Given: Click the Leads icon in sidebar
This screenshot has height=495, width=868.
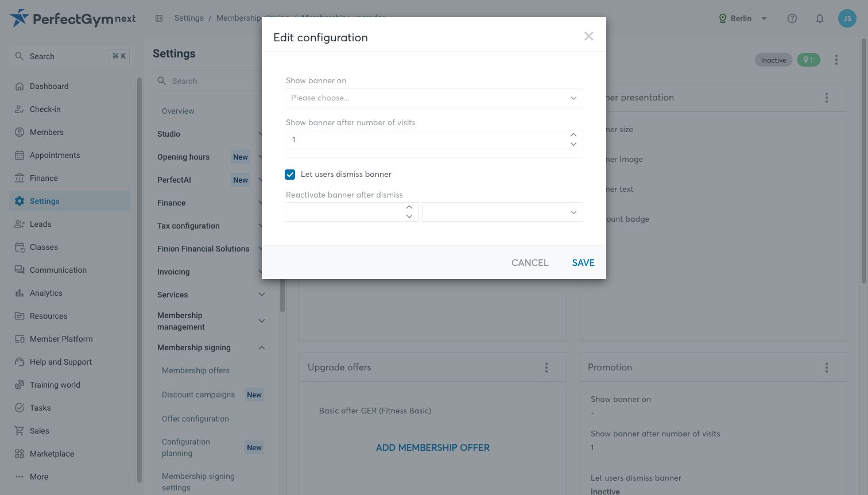Looking at the screenshot, I should point(20,224).
